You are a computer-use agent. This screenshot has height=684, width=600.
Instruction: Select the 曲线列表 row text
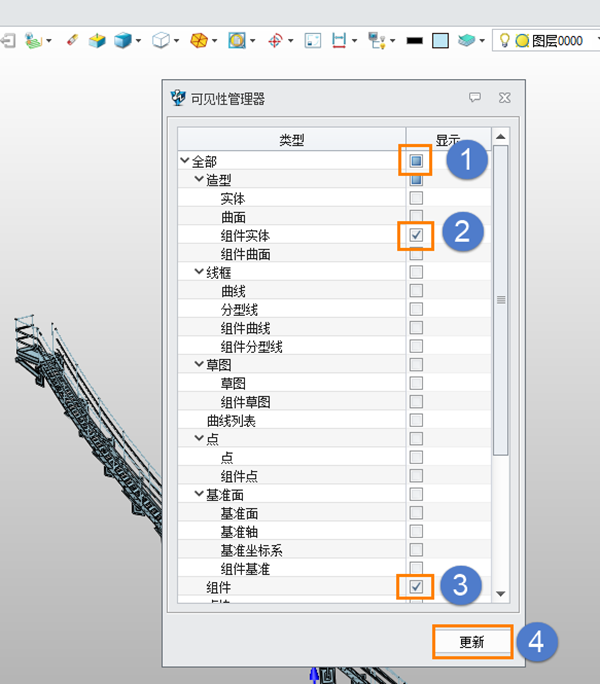pyautogui.click(x=231, y=421)
